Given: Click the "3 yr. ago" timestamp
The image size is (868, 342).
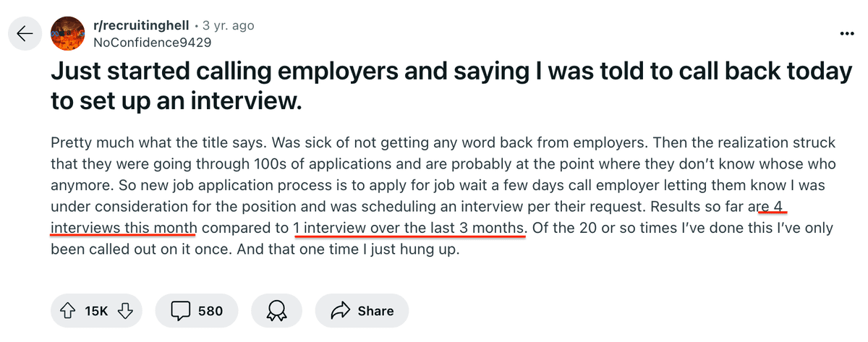Looking at the screenshot, I should coord(229,25).
